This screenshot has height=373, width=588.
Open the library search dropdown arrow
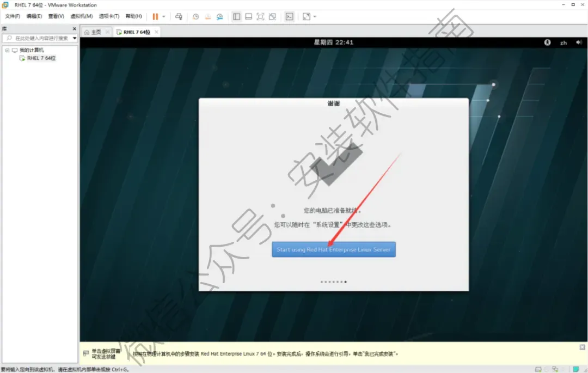[x=75, y=38]
